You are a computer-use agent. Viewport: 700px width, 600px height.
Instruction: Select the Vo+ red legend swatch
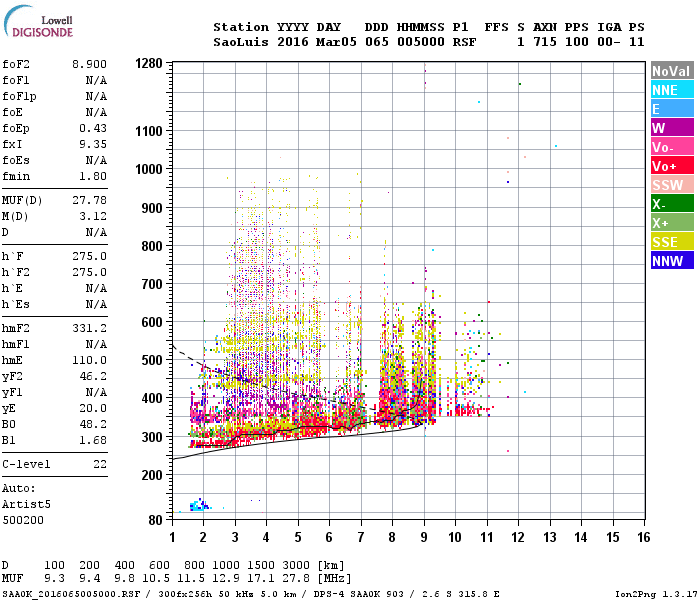(672, 166)
